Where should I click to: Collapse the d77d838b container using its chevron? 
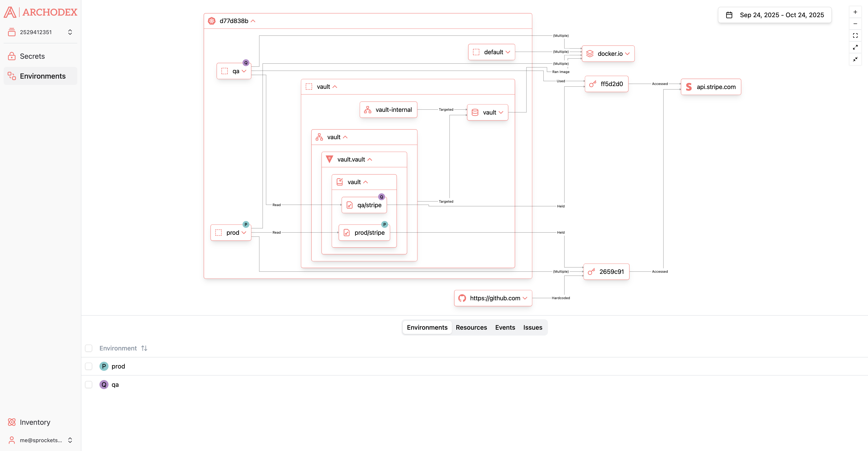click(x=253, y=21)
